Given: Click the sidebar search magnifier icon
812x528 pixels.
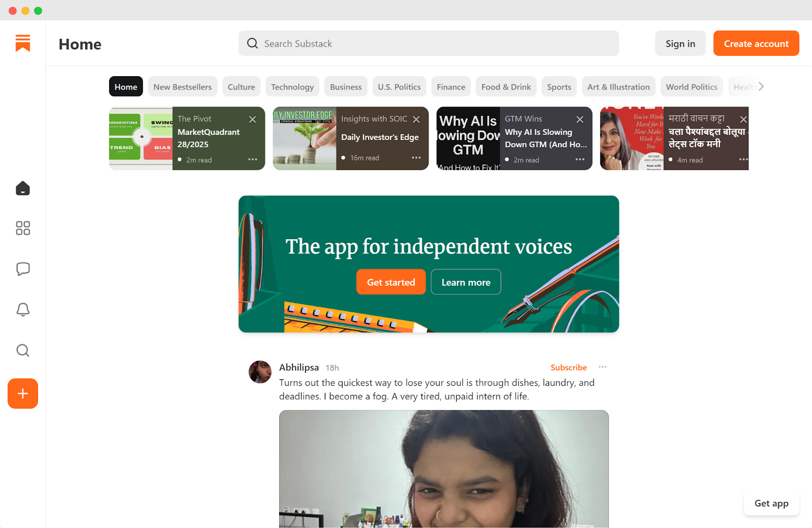Looking at the screenshot, I should coord(23,350).
